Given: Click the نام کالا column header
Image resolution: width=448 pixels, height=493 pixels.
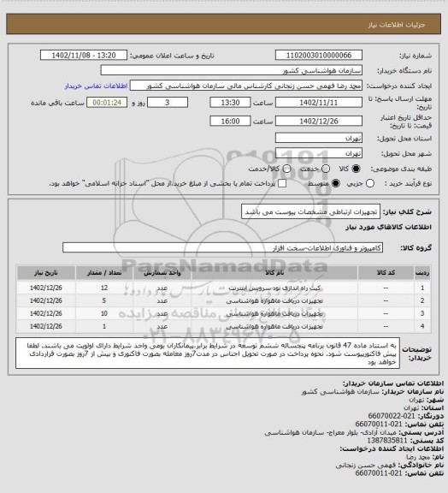Looking at the screenshot, I should (274, 273).
